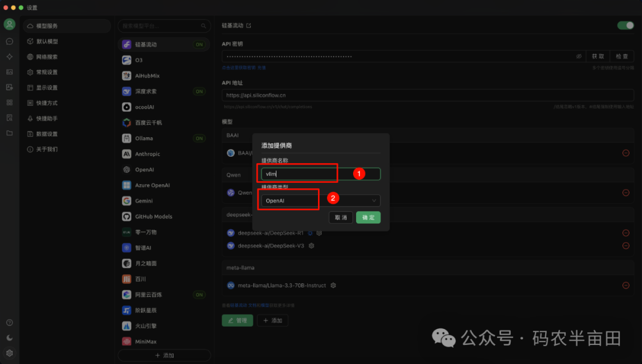Click the green 管理 models button
The width and height of the screenshot is (642, 364).
[x=237, y=320]
